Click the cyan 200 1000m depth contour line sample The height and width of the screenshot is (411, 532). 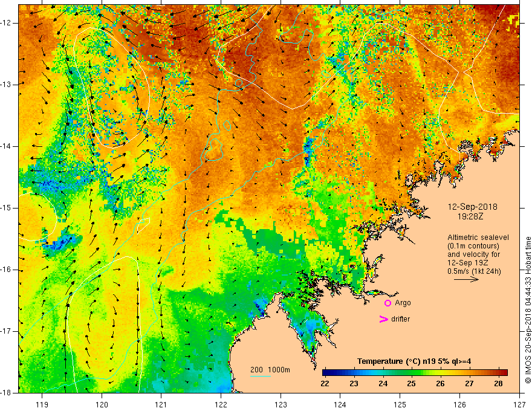coord(261,376)
